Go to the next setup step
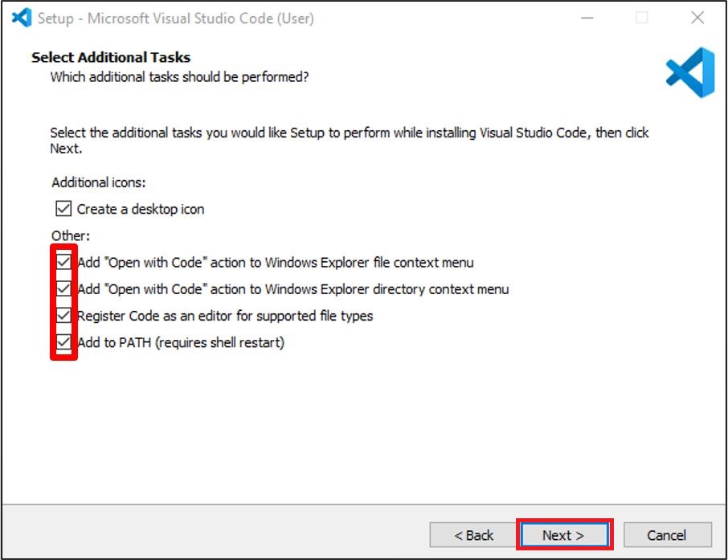This screenshot has height=560, width=728. click(x=564, y=535)
